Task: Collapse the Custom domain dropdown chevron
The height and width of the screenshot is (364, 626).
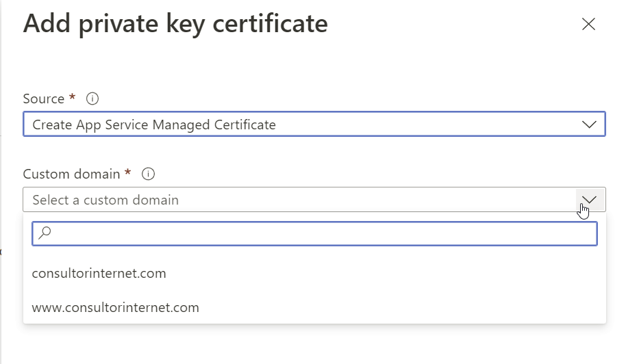Action: 589,199
